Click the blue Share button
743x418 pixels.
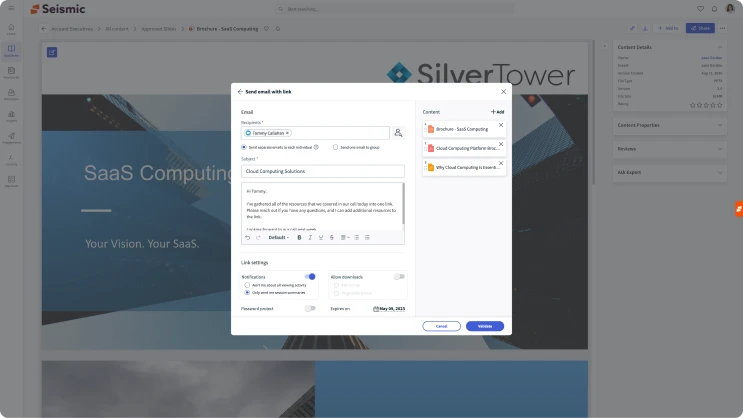pyautogui.click(x=700, y=28)
